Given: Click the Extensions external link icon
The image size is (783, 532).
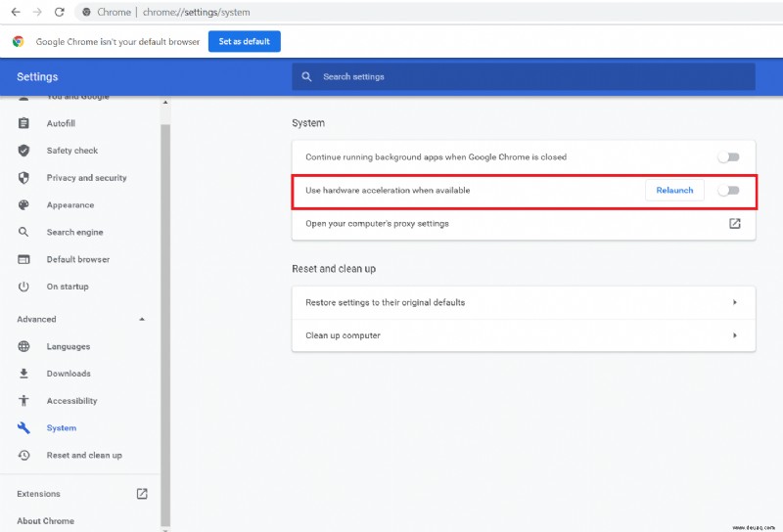Looking at the screenshot, I should tap(142, 494).
